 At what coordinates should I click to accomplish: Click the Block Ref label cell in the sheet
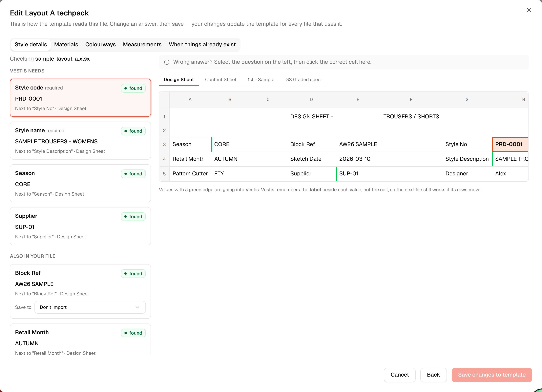point(312,144)
